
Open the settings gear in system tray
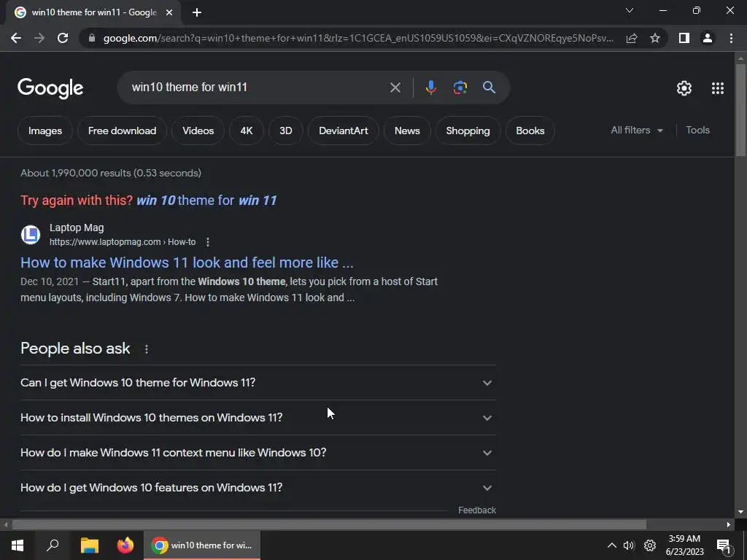(x=650, y=545)
